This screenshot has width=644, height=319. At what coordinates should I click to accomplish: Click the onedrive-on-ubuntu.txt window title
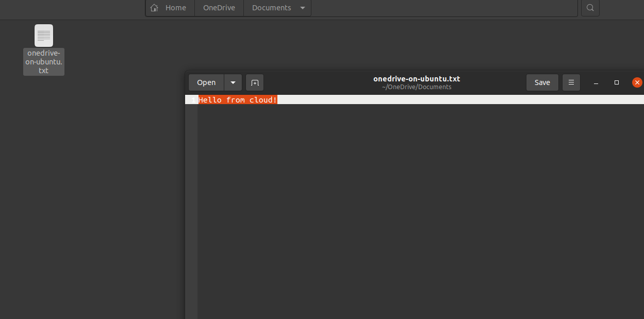[417, 79]
